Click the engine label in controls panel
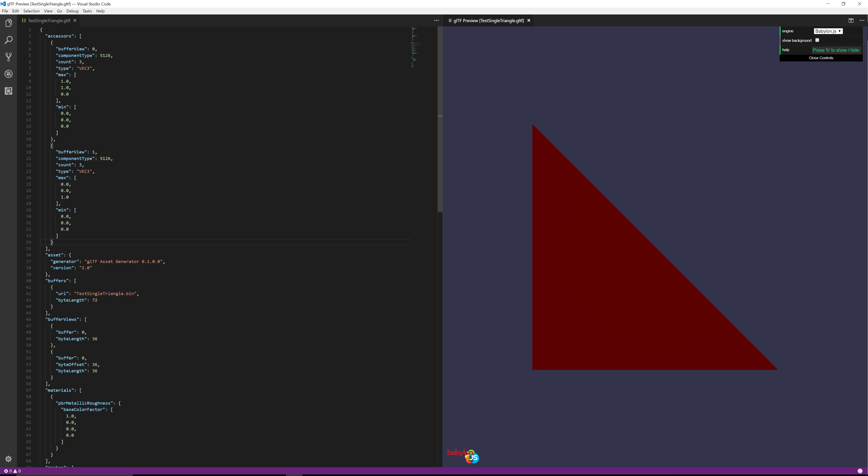Screen dimensions: 868x476 tap(788, 31)
